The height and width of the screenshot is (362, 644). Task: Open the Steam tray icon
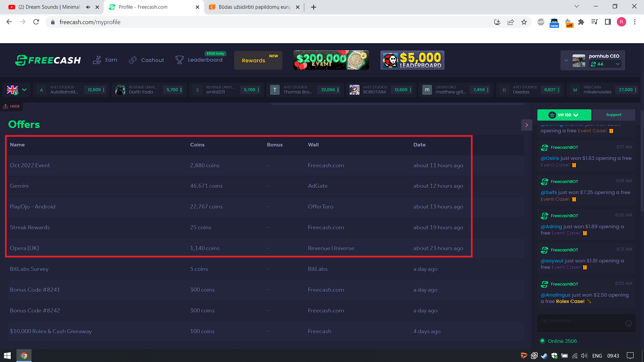tap(544, 356)
